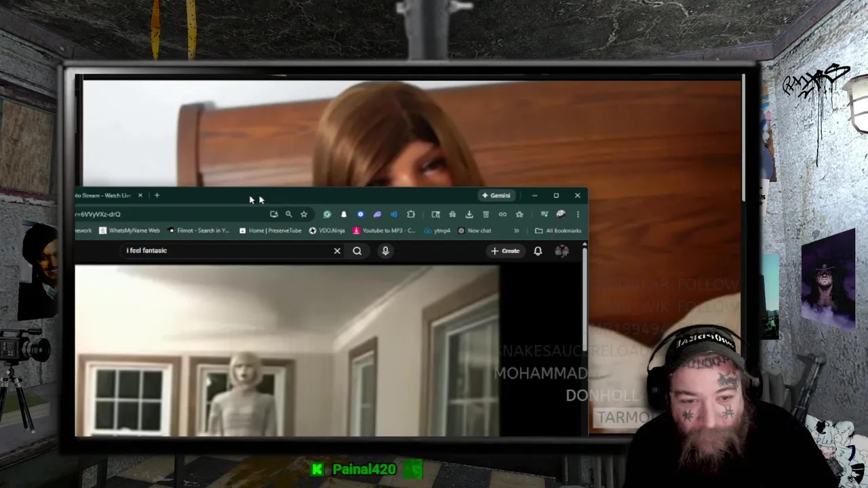Open the green Grammarly extension icon

pyautogui.click(x=327, y=214)
